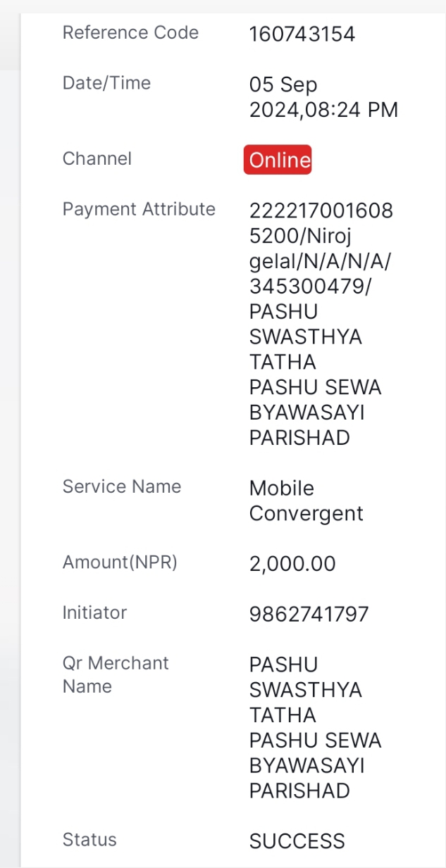The image size is (446, 868).
Task: Select the Date/Time value 05 Sep 2024
Action: coord(323,97)
